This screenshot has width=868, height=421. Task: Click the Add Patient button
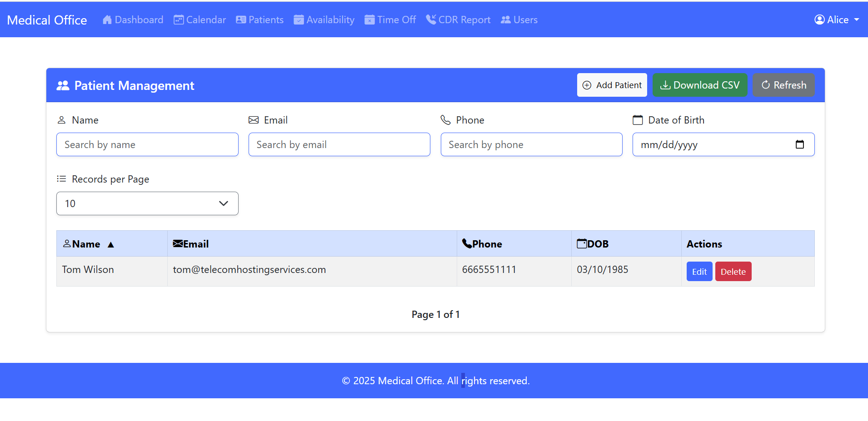click(612, 85)
